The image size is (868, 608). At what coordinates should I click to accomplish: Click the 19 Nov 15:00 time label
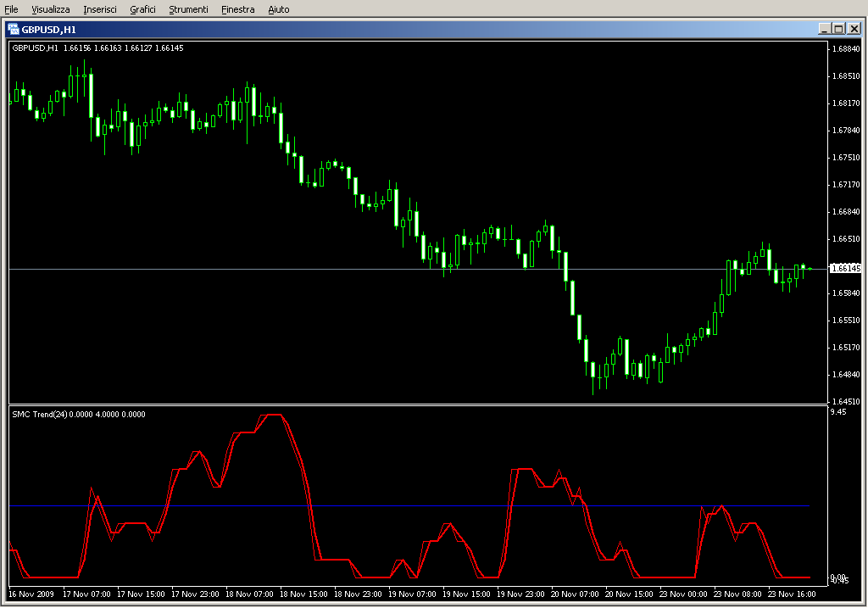466,594
